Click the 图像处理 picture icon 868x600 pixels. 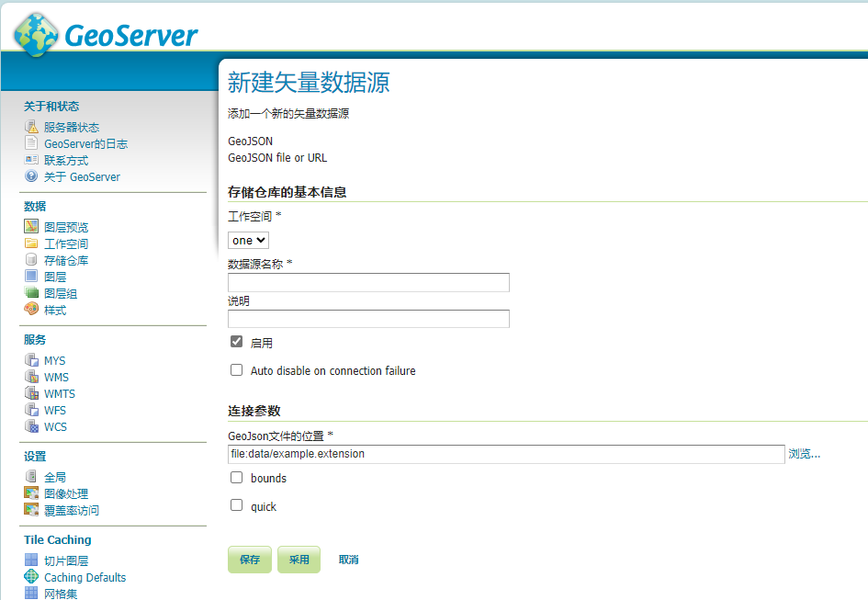pyautogui.click(x=31, y=492)
